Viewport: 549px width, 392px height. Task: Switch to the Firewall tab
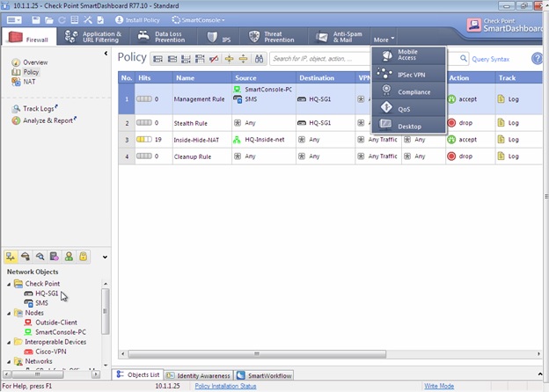coord(28,37)
